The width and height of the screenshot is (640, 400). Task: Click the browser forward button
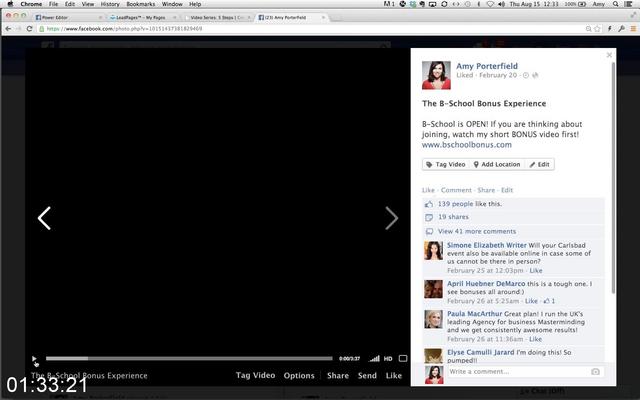point(19,29)
